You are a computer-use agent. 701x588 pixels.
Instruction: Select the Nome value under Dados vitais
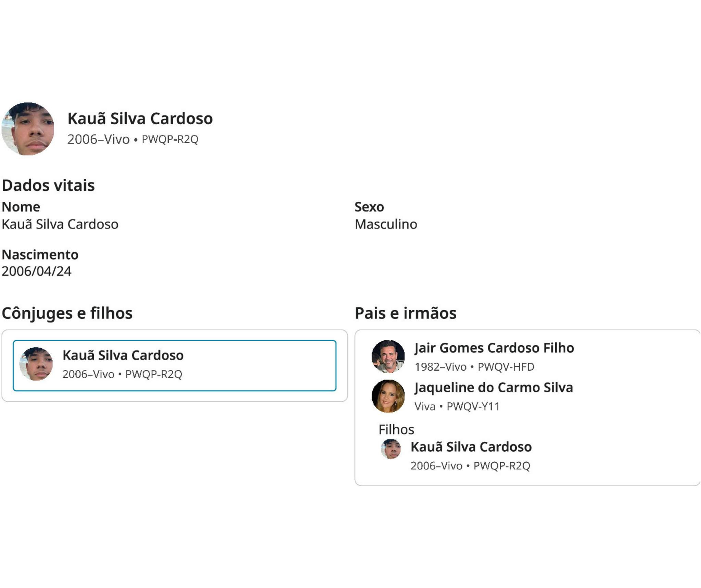pyautogui.click(x=60, y=224)
